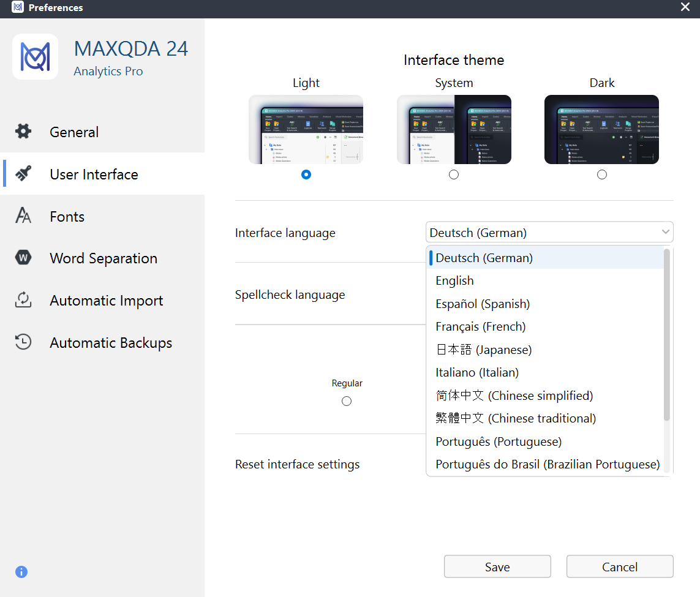Close the Preferences window
This screenshot has height=597, width=700.
coord(685,7)
